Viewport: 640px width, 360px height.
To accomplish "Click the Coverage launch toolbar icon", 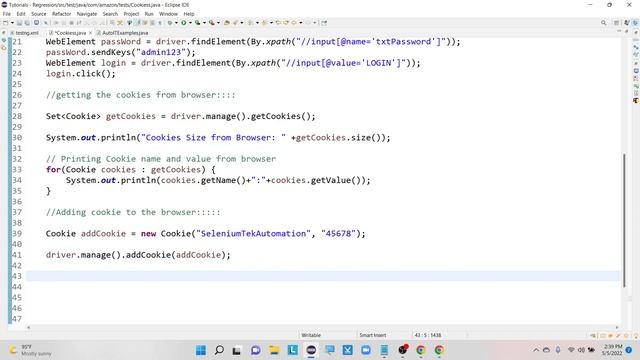I will [x=198, y=23].
